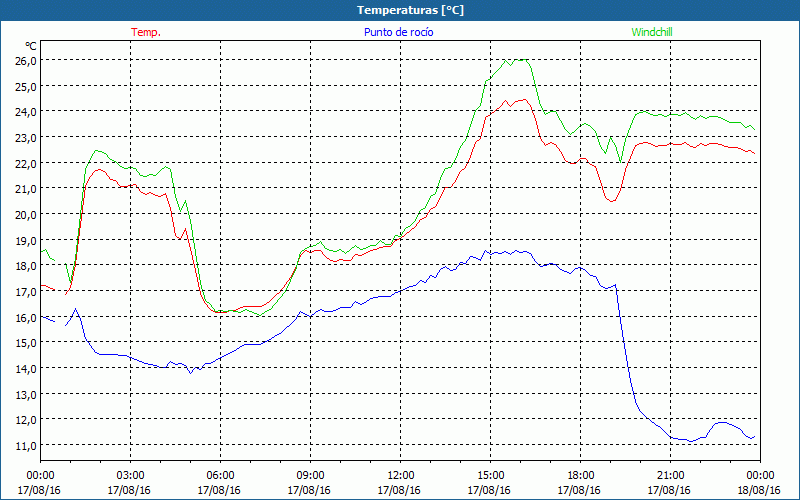Image resolution: width=800 pixels, height=500 pixels.
Task: Click the °C unit label on the axis
Action: tap(31, 46)
